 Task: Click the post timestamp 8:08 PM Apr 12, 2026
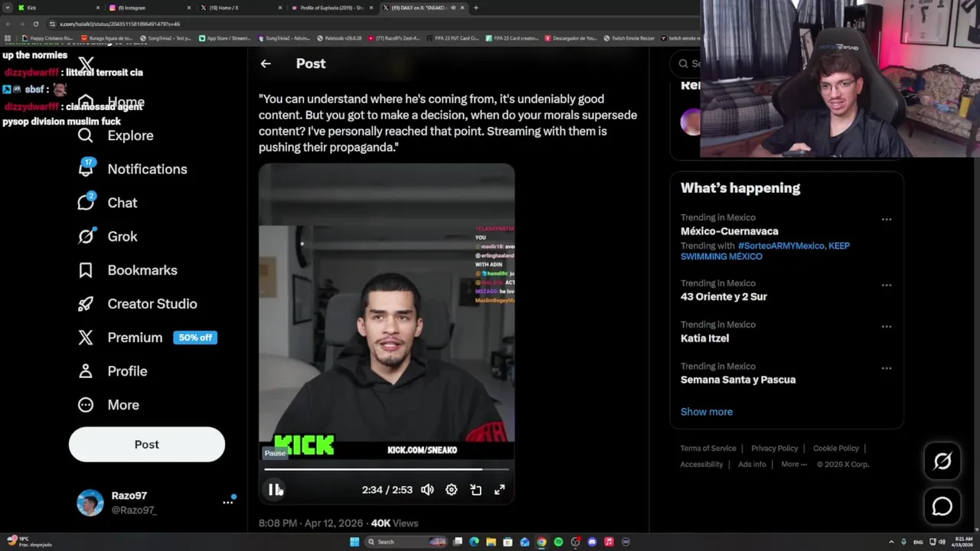coord(311,523)
